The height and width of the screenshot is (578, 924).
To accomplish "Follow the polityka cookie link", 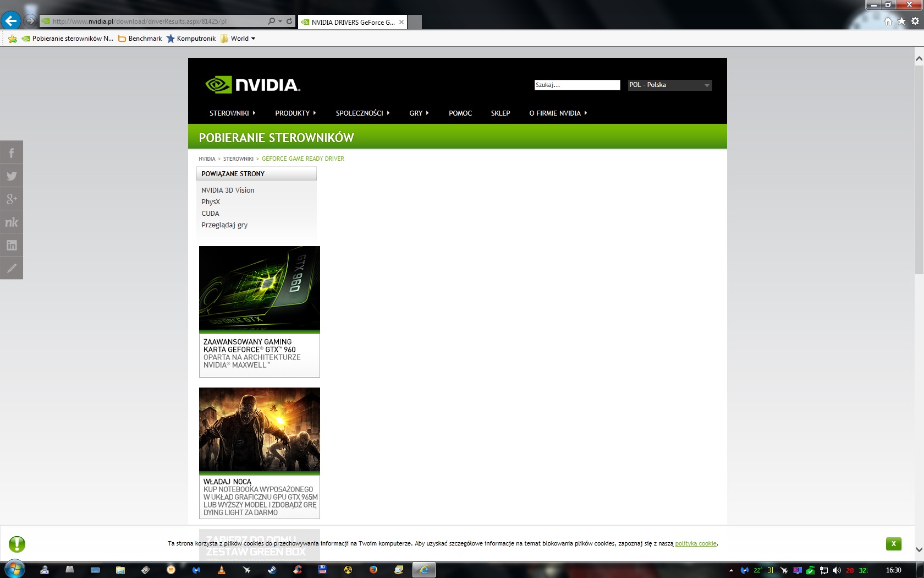I will 696,543.
